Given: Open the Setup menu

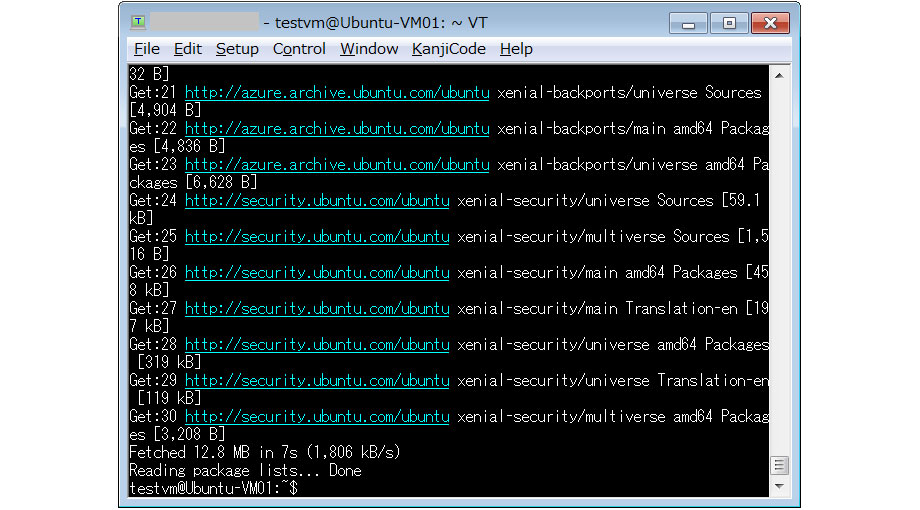Looking at the screenshot, I should (x=237, y=49).
